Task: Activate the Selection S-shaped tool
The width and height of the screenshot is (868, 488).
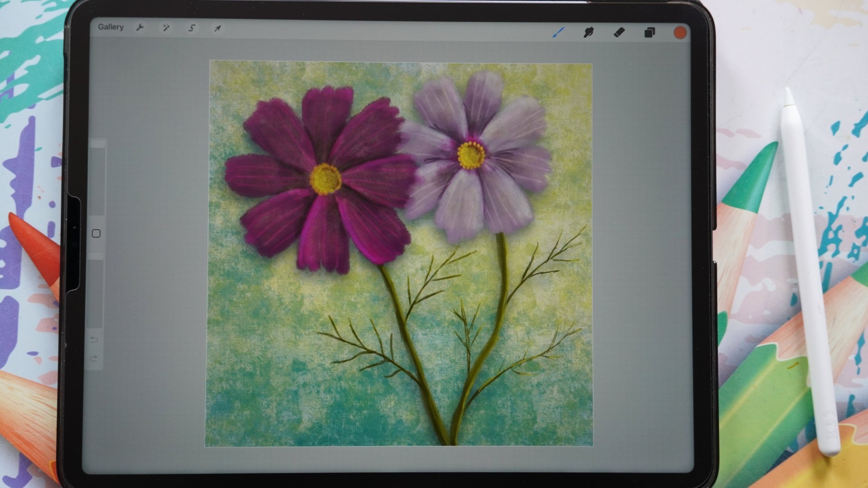Action: (192, 28)
